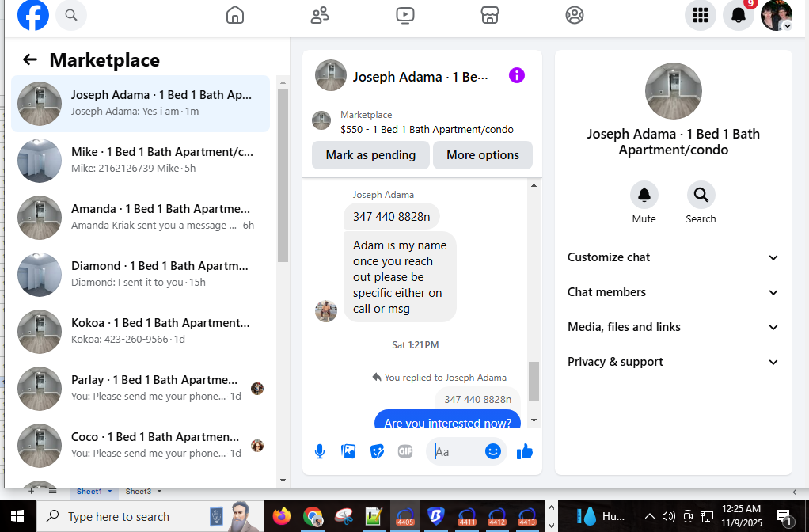Expand Customize chat section
This screenshot has width=809, height=532.
click(x=673, y=257)
